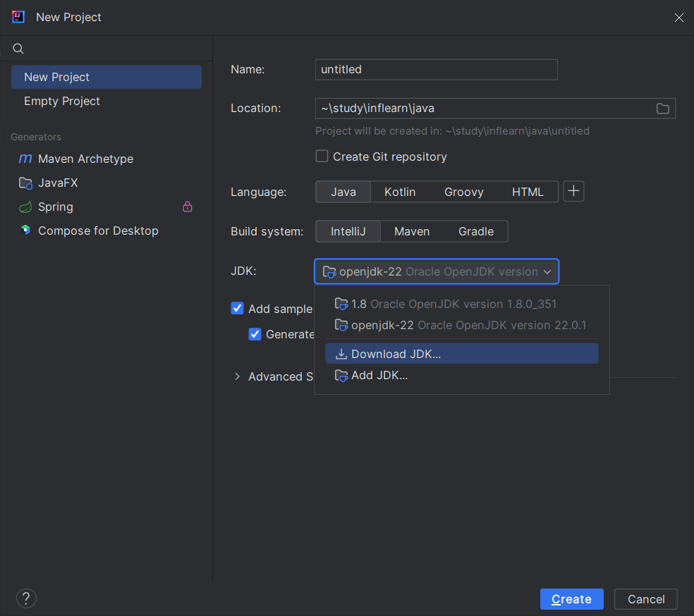This screenshot has width=694, height=616.
Task: Click the Spring leaf icon
Action: (25, 207)
